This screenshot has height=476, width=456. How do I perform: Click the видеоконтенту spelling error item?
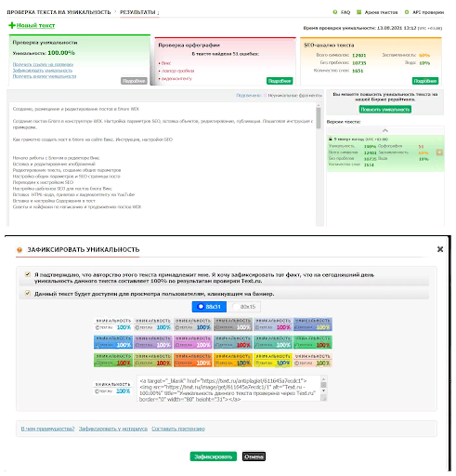(176, 78)
